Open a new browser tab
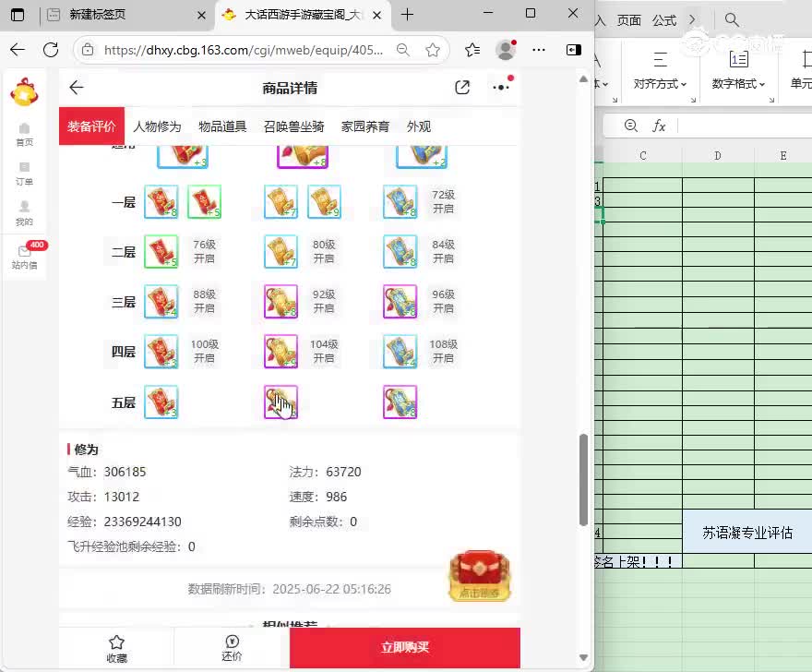 pyautogui.click(x=407, y=15)
